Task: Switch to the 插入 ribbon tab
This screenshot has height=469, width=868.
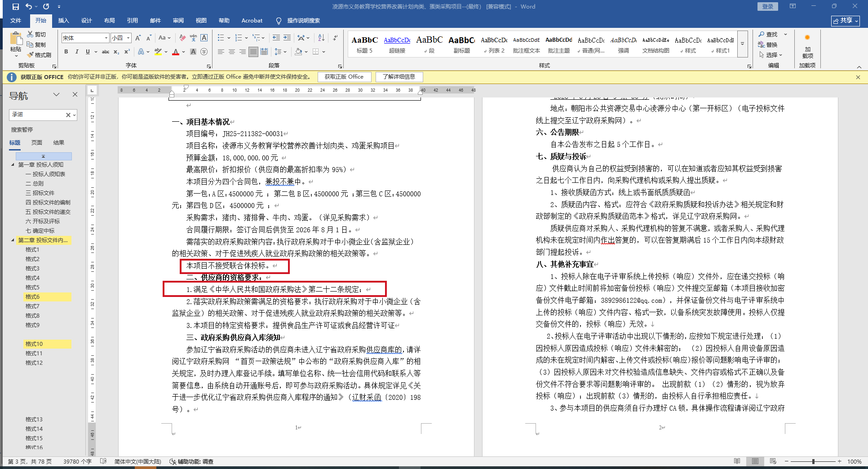Action: coord(64,21)
